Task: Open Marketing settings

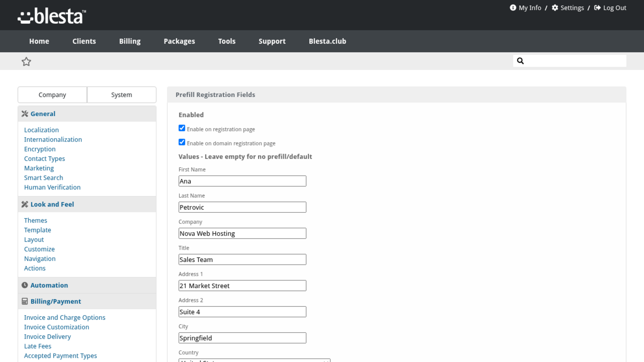Action: tap(39, 168)
